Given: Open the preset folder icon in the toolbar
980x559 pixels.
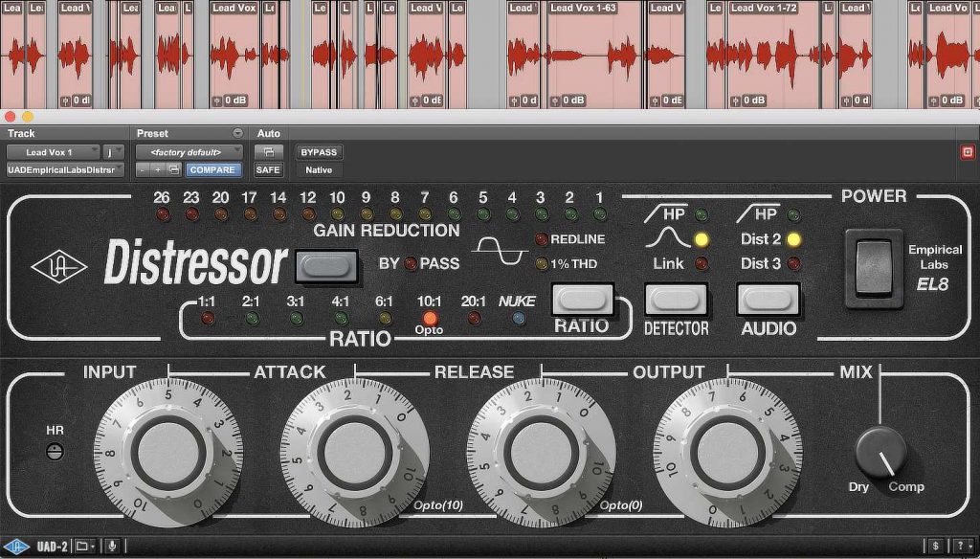Looking at the screenshot, I should pos(172,169).
